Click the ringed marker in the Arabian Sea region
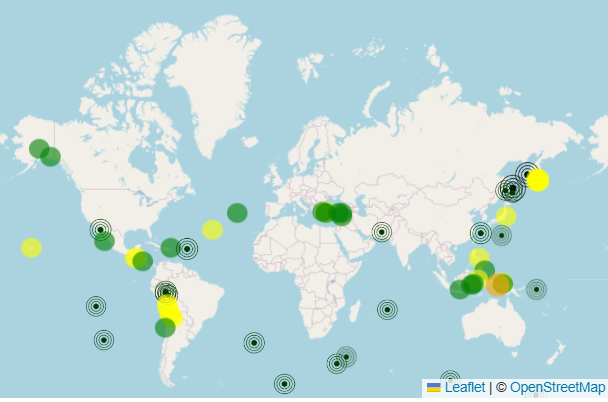 381,232
